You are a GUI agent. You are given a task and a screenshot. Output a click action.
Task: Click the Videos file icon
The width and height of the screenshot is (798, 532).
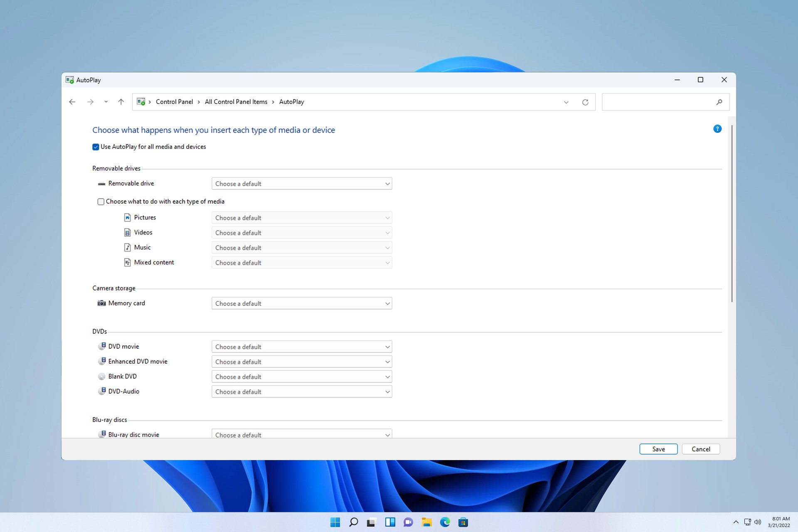(128, 233)
